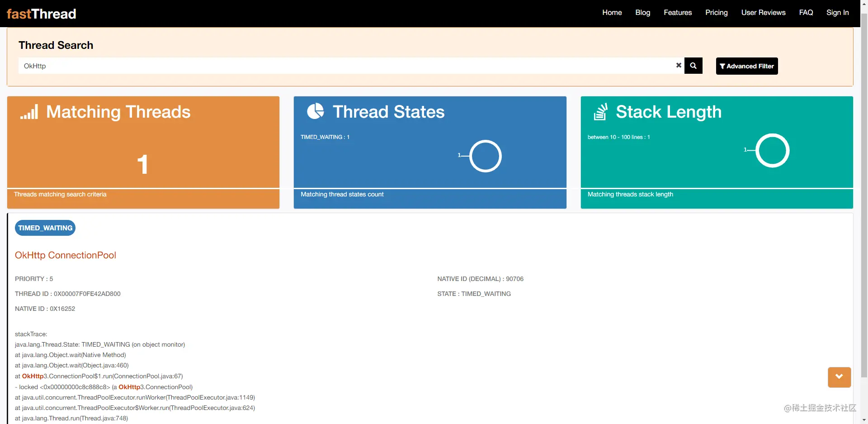
Task: Open the OkHttp ConnectionPool thread title
Action: tap(66, 255)
